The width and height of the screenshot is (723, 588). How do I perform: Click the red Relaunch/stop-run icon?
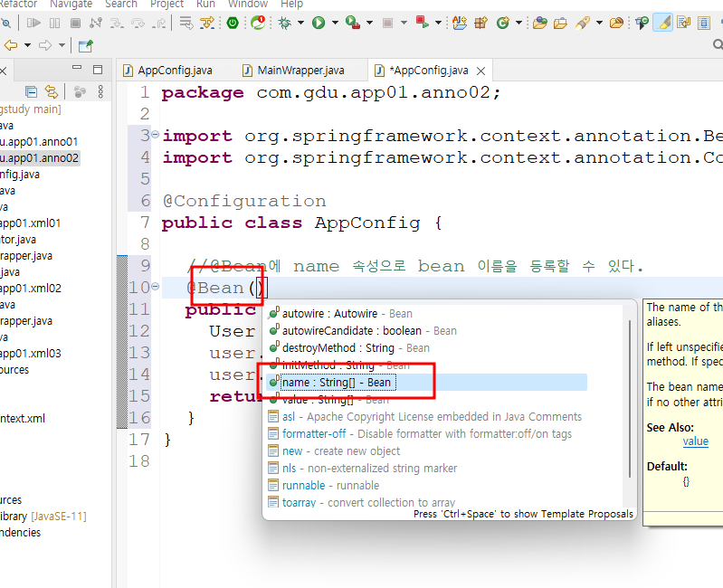(422, 22)
